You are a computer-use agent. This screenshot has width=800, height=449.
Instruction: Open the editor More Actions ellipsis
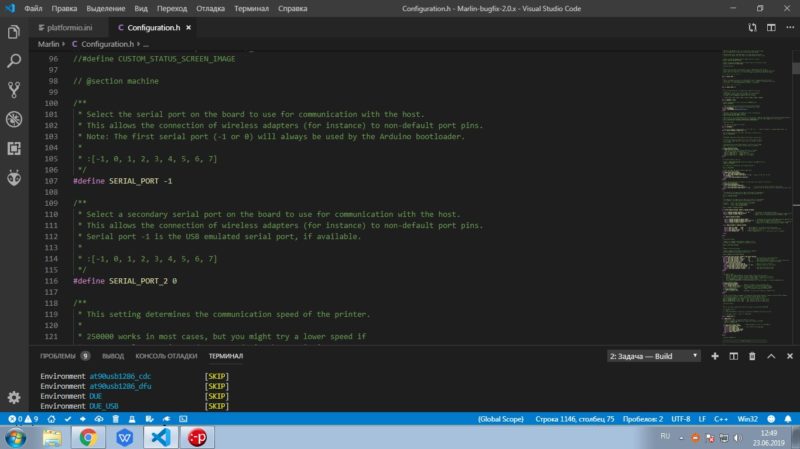pyautogui.click(x=790, y=28)
